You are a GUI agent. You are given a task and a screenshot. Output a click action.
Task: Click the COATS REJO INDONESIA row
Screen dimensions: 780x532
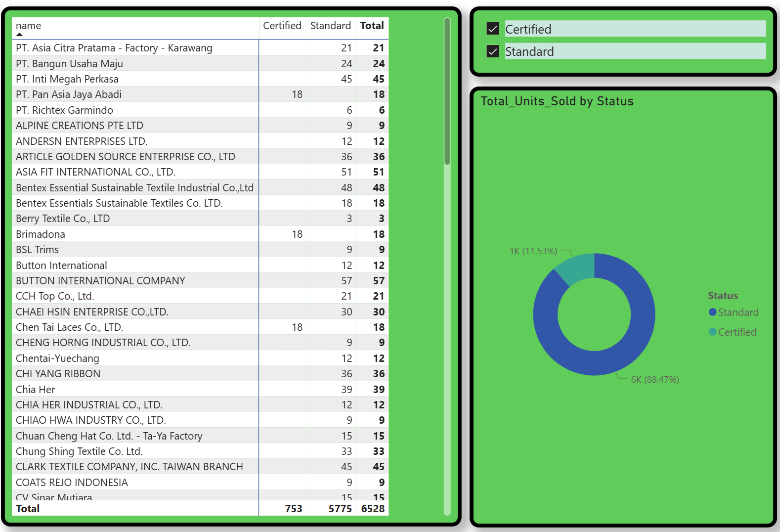tap(72, 483)
